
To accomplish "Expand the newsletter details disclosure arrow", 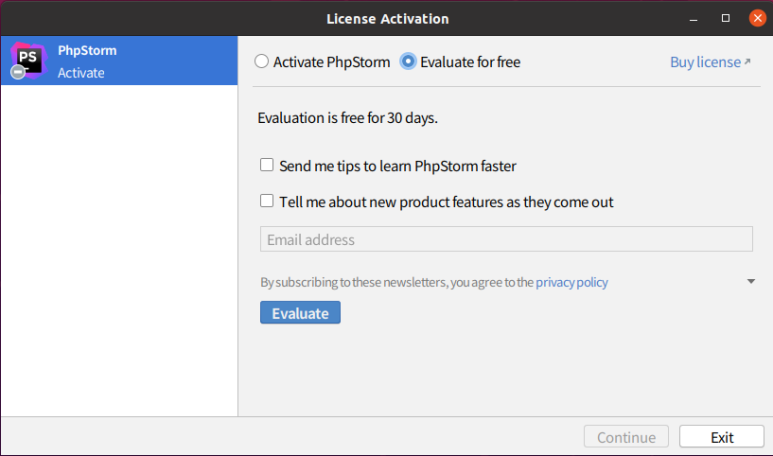I will click(x=751, y=281).
